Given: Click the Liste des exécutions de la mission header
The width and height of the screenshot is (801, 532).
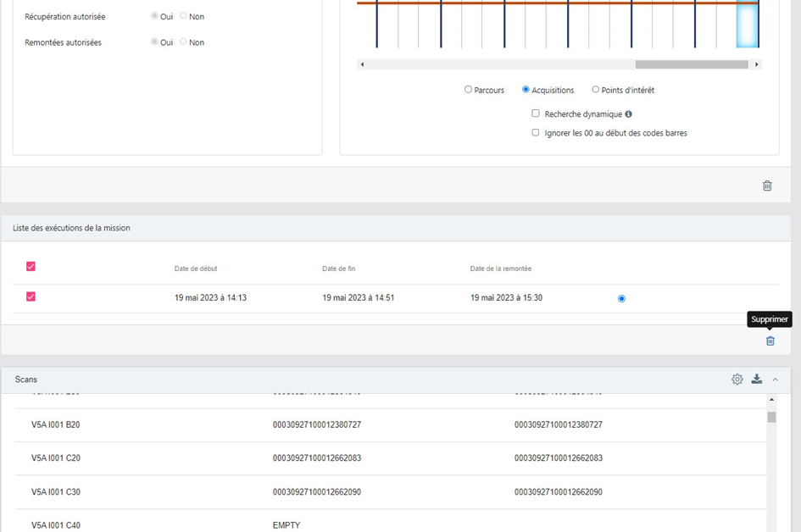Looking at the screenshot, I should click(x=71, y=228).
